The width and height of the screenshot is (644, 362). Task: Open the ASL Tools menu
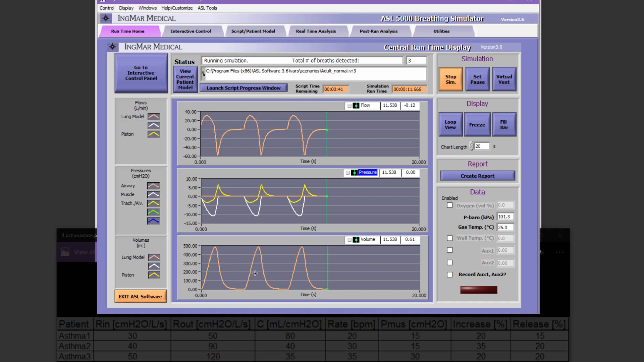[x=207, y=8]
